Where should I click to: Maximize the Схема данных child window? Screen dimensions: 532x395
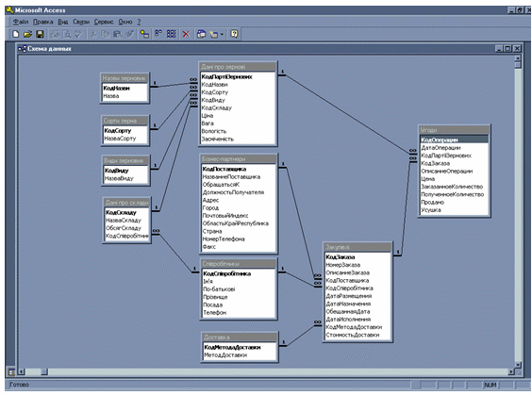(x=507, y=49)
